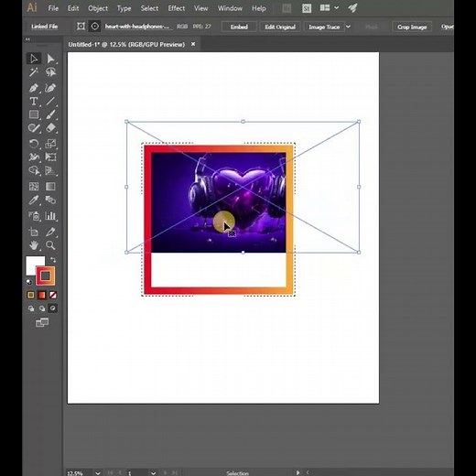
Task: Open the Window menu
Action: 230,8
